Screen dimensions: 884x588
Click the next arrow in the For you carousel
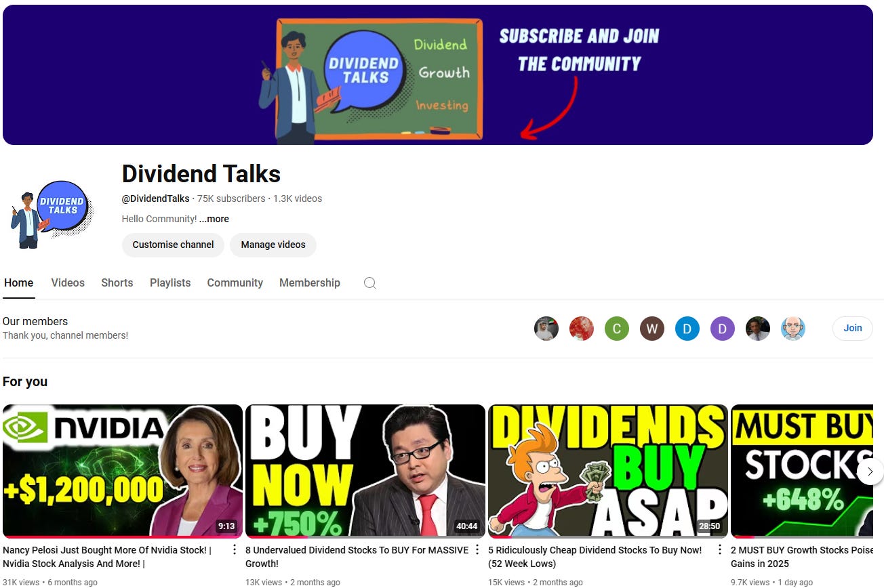point(870,471)
